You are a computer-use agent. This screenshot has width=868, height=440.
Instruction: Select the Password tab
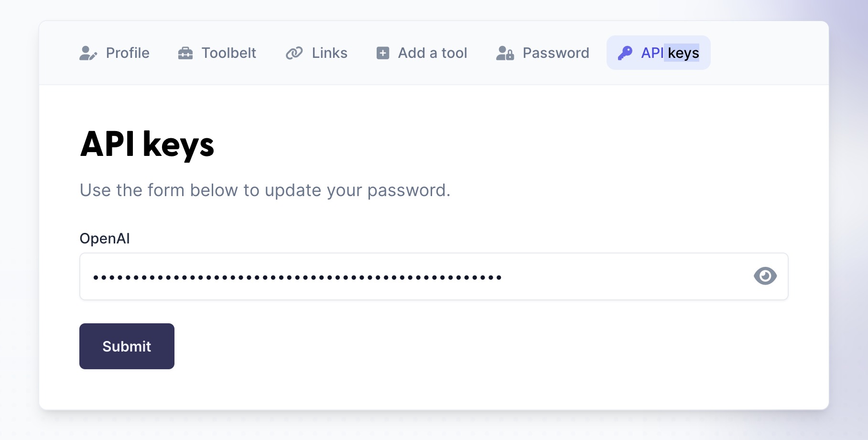[x=542, y=53]
